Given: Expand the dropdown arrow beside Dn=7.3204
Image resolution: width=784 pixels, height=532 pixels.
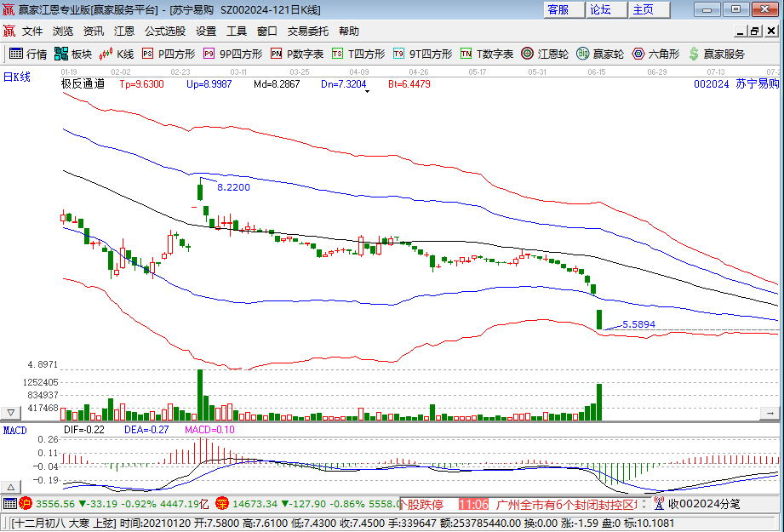Looking at the screenshot, I should (366, 91).
